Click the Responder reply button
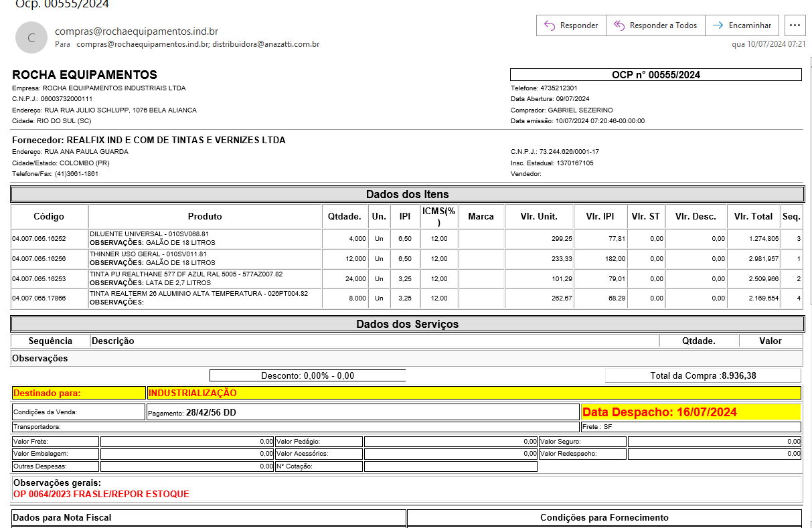This screenshot has width=812, height=528. pyautogui.click(x=571, y=25)
